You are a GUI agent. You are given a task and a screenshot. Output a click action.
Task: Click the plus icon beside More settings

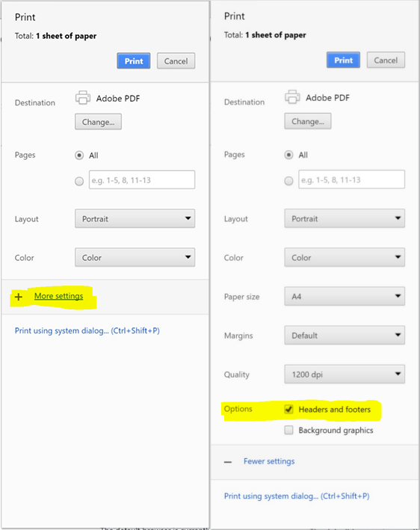tap(19, 297)
